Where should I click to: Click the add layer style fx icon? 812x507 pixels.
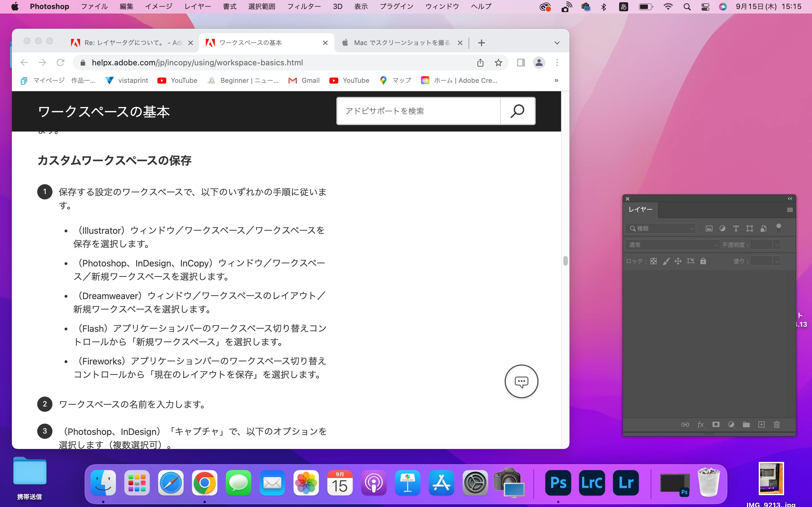[701, 424]
